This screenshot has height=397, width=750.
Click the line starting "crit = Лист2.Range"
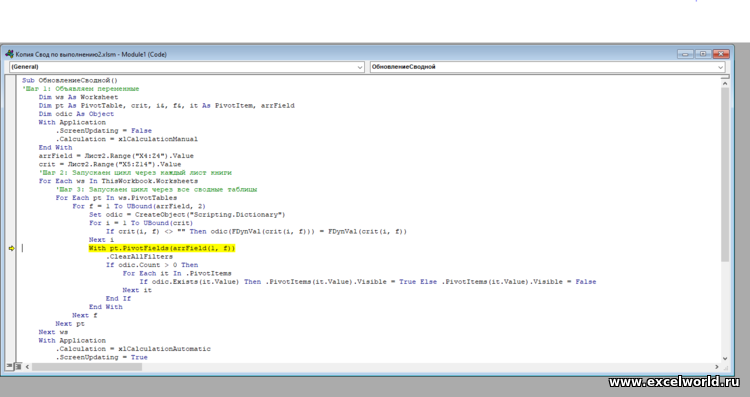110,164
